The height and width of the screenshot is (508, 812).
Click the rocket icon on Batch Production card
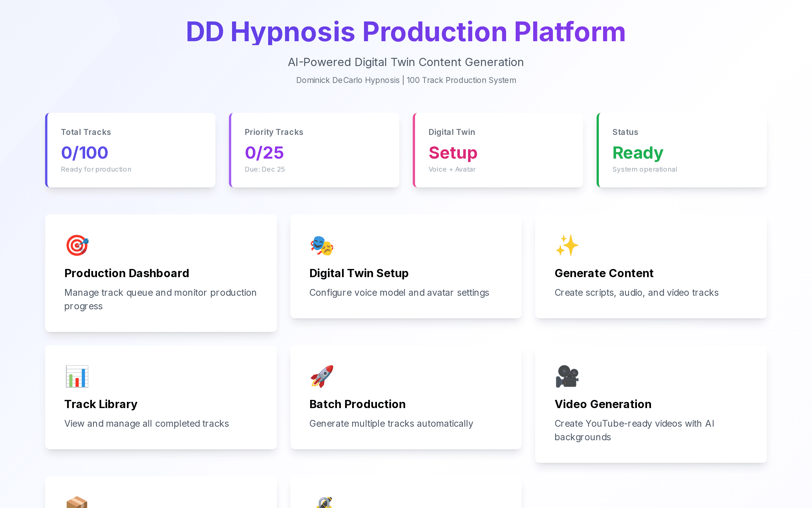click(322, 376)
